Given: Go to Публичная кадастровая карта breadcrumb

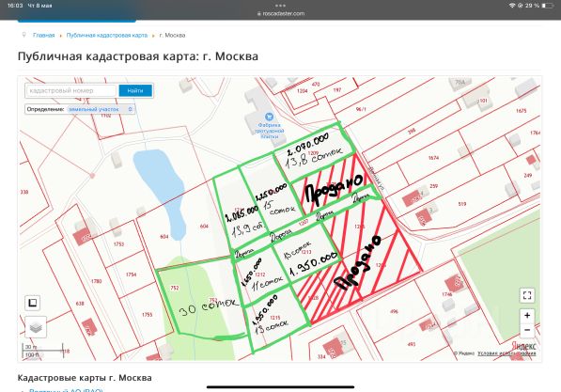Looking at the screenshot, I should click(107, 35).
